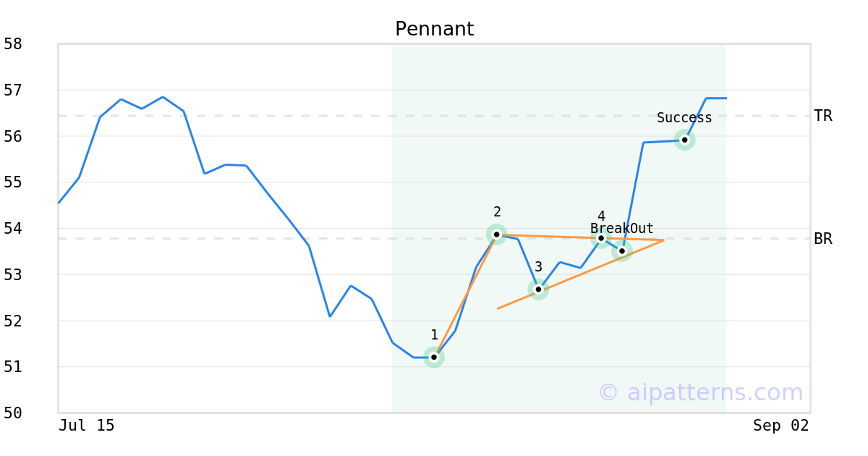This screenshot has height=456, width=868.
Task: Click the BreakOut point marker
Action: click(622, 251)
